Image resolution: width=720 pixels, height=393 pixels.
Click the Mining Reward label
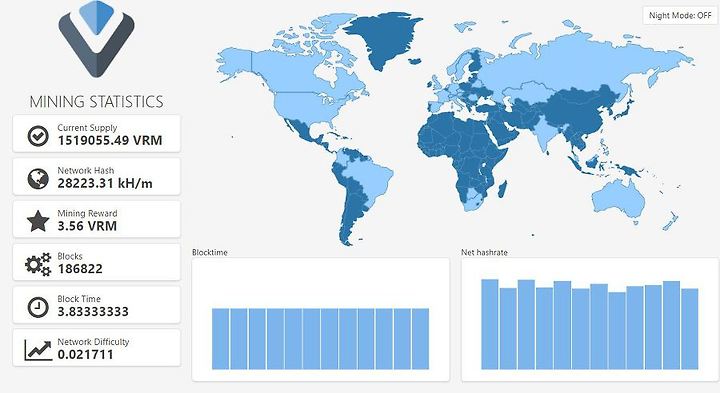click(x=87, y=213)
